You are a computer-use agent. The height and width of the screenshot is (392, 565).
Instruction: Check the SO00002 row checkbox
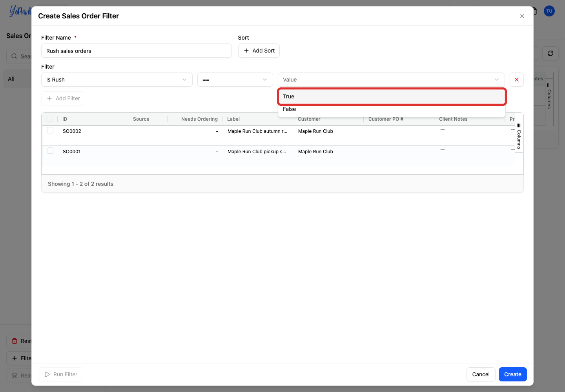point(50,130)
